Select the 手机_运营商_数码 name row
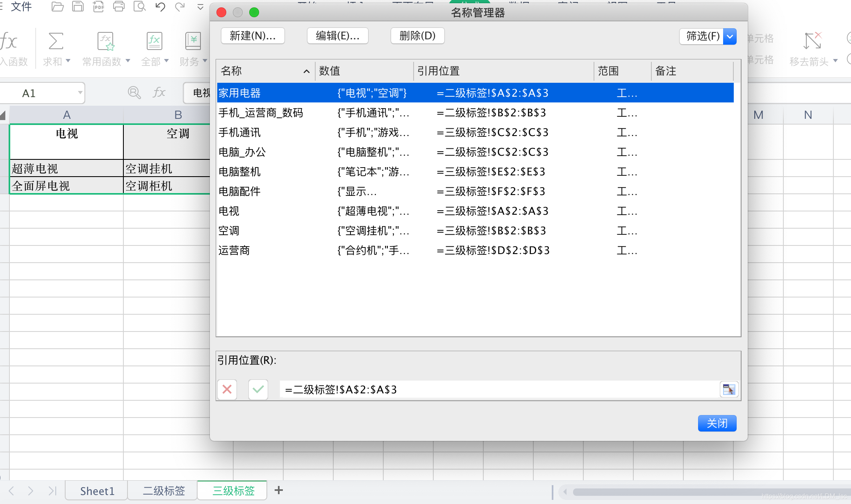This screenshot has height=504, width=851. pyautogui.click(x=476, y=113)
